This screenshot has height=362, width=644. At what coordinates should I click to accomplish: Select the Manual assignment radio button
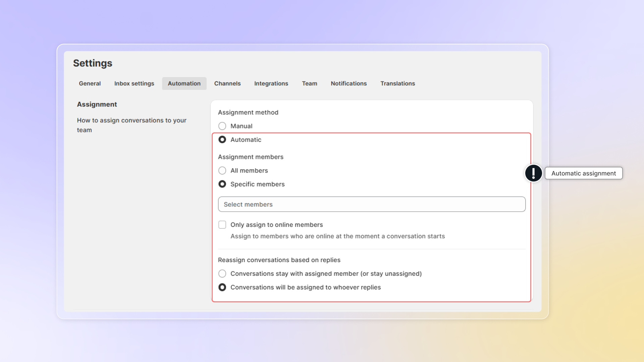pos(222,126)
